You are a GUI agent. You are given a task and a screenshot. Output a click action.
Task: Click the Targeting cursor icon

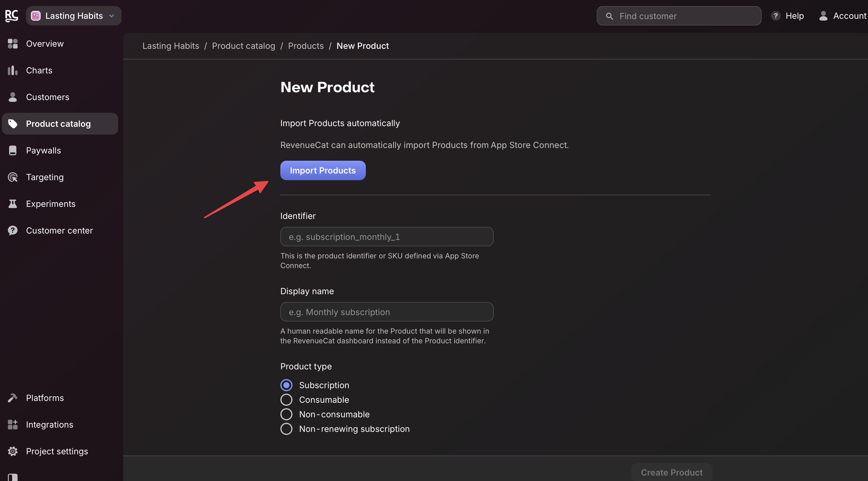coord(12,177)
